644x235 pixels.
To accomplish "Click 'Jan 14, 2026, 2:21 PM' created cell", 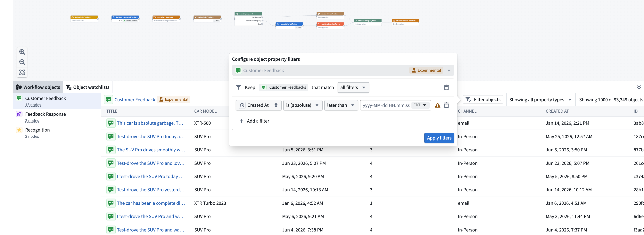I will [x=567, y=123].
